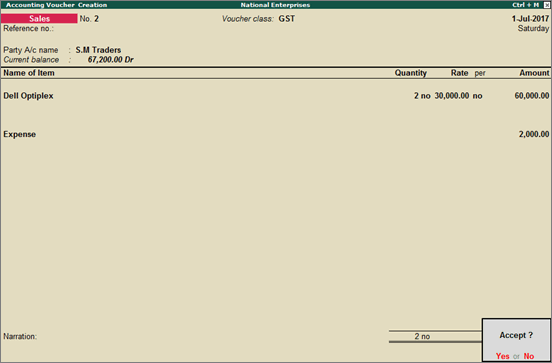The width and height of the screenshot is (552, 363).
Task: Click the 1-Jul-2017 voucher date
Action: tap(530, 19)
